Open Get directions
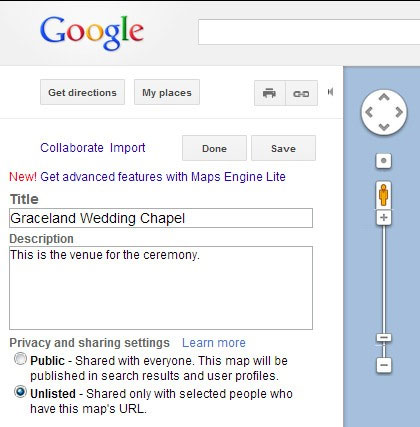This screenshot has width=420, height=427. pyautogui.click(x=82, y=92)
